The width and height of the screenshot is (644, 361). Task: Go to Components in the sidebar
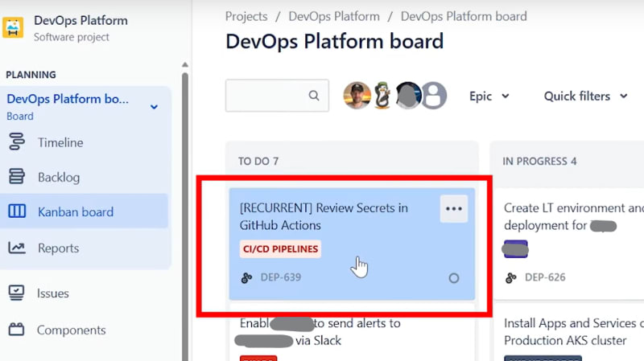point(71,330)
